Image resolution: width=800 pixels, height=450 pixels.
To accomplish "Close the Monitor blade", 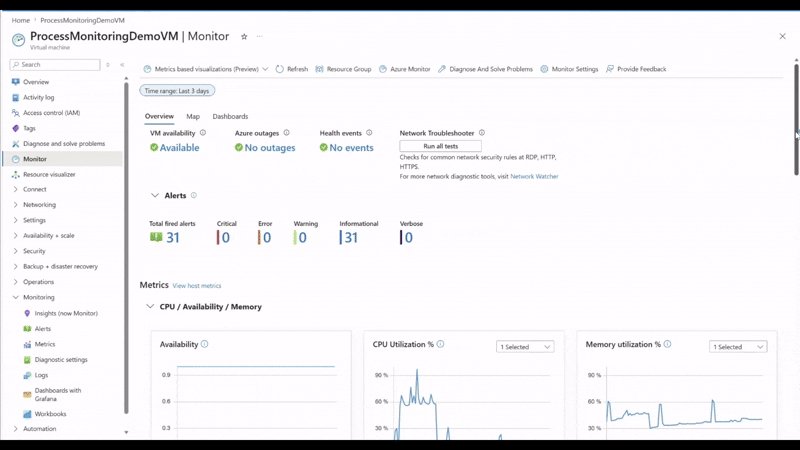I will (782, 36).
